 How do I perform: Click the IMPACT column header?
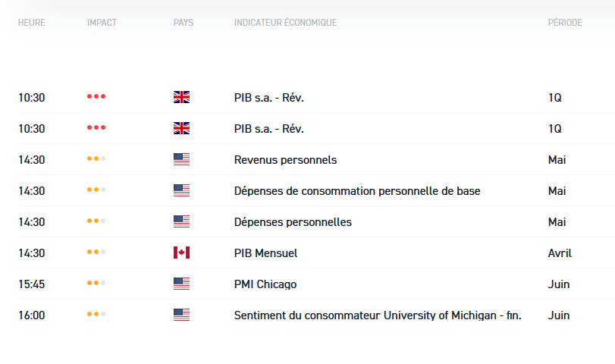coord(102,23)
